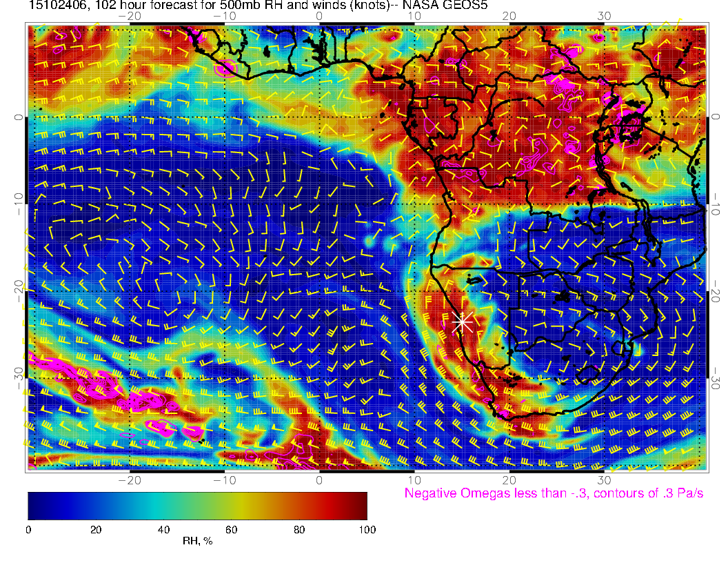
Task: Click the '100' tick label under the colorbar
Action: (367, 530)
